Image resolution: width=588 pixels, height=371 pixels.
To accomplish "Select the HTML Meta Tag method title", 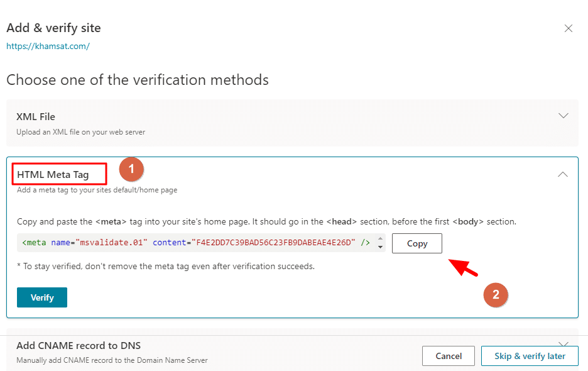I will coord(53,174).
